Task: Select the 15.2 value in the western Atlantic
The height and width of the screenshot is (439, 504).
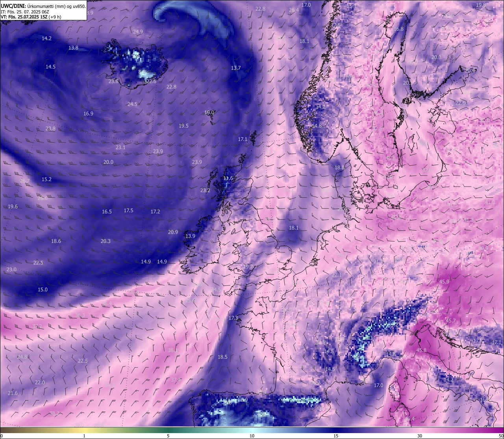Action: pyautogui.click(x=46, y=179)
